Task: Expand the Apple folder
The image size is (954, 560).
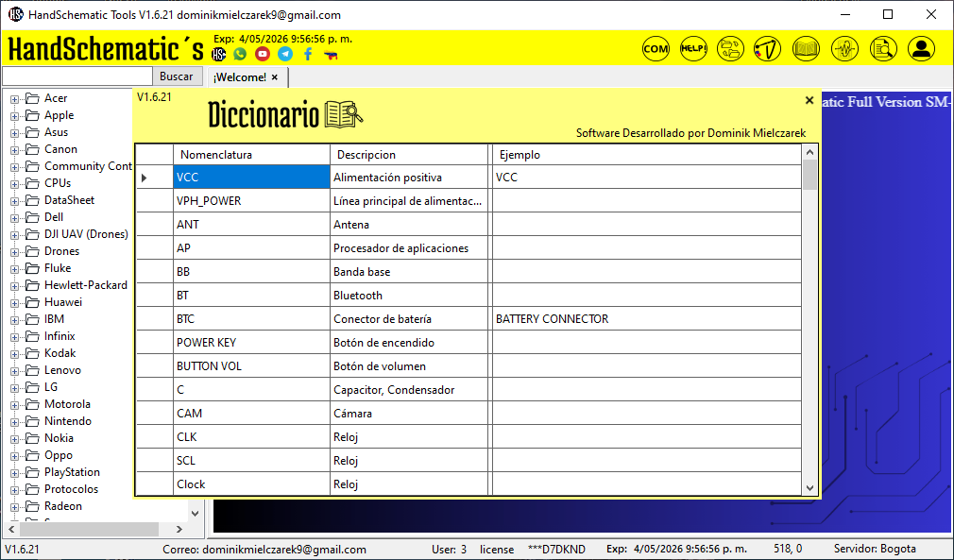Action: click(x=14, y=116)
